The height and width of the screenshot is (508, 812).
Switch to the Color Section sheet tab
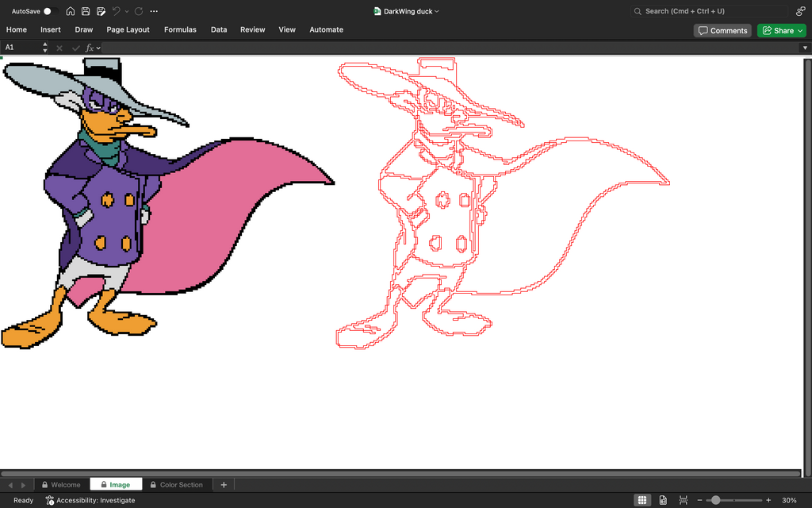tap(177, 485)
